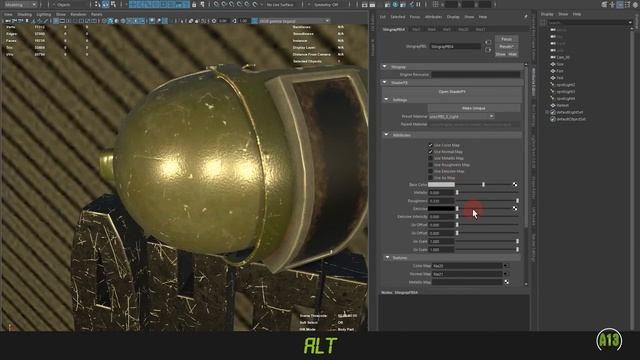Select defaultObjectSet in the Outliner

(x=571, y=119)
